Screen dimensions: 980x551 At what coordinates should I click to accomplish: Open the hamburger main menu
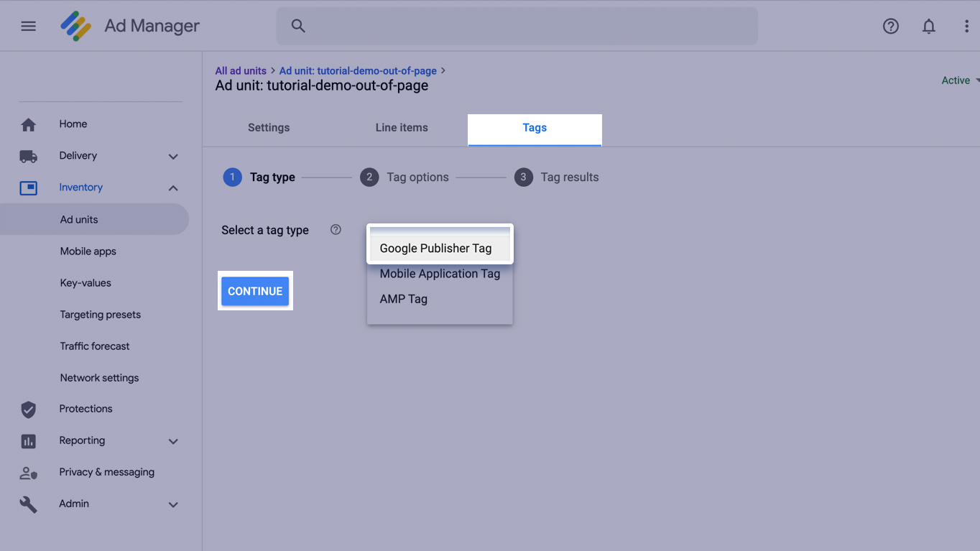(x=28, y=26)
